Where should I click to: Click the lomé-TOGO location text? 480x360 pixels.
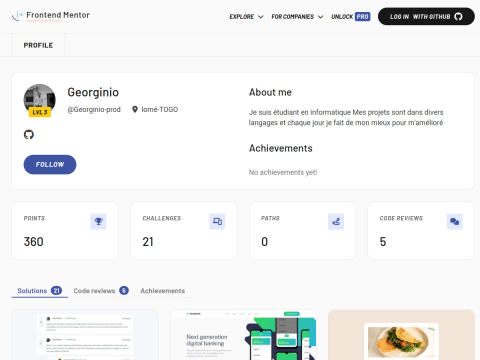pos(160,109)
